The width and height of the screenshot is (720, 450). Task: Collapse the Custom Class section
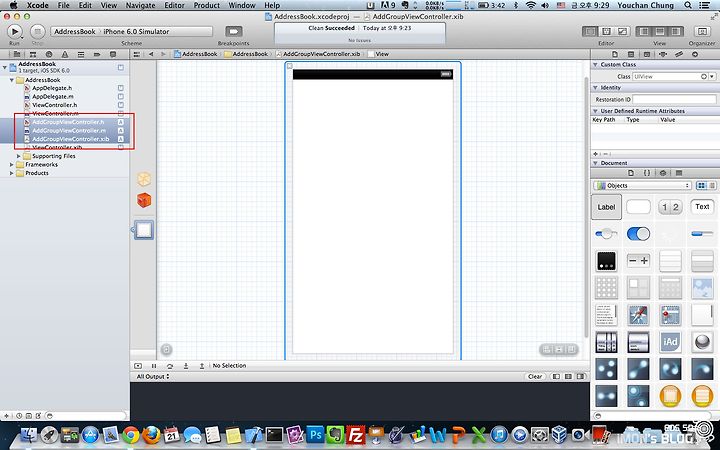click(596, 65)
